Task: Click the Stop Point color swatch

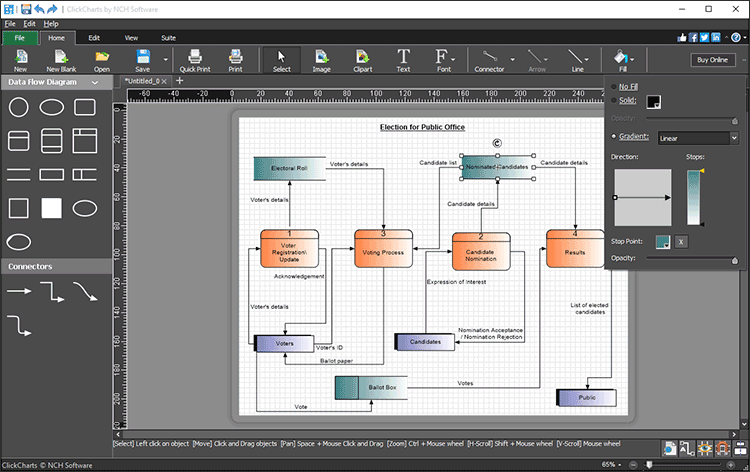Action: (662, 241)
